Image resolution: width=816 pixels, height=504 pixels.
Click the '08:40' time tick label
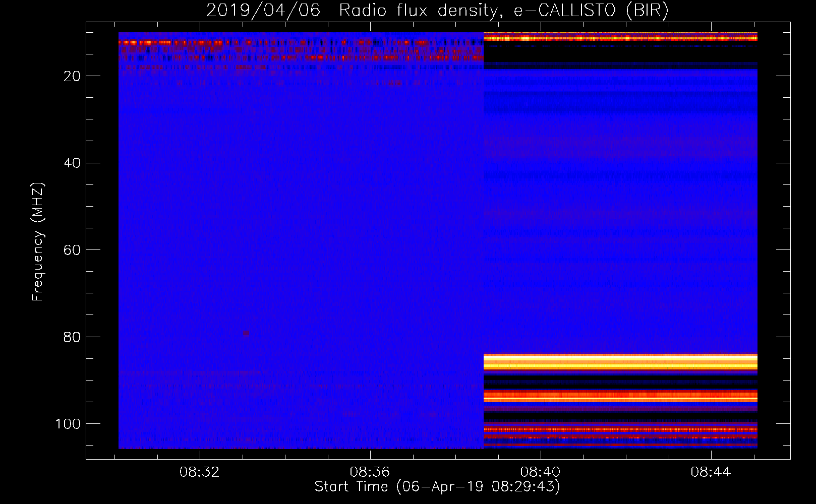tap(540, 472)
